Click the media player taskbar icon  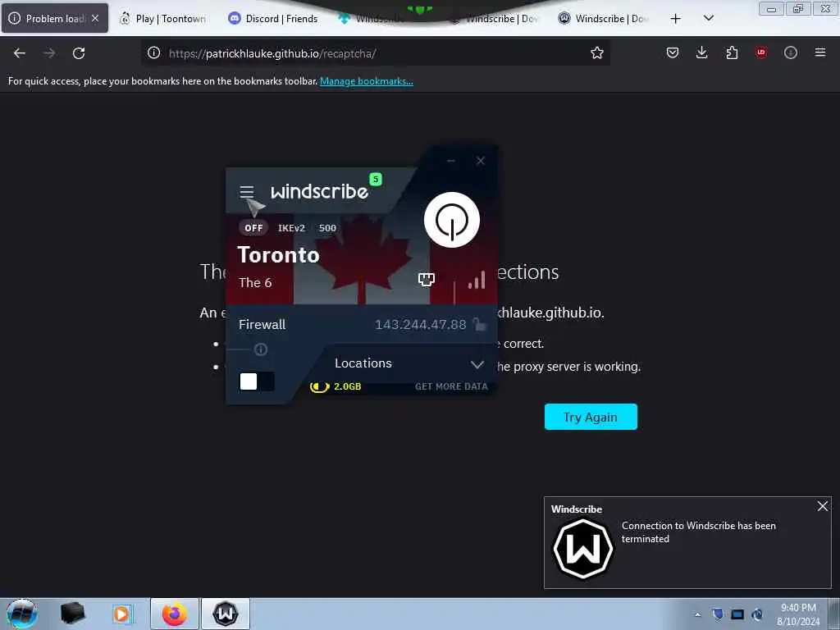pyautogui.click(x=123, y=614)
